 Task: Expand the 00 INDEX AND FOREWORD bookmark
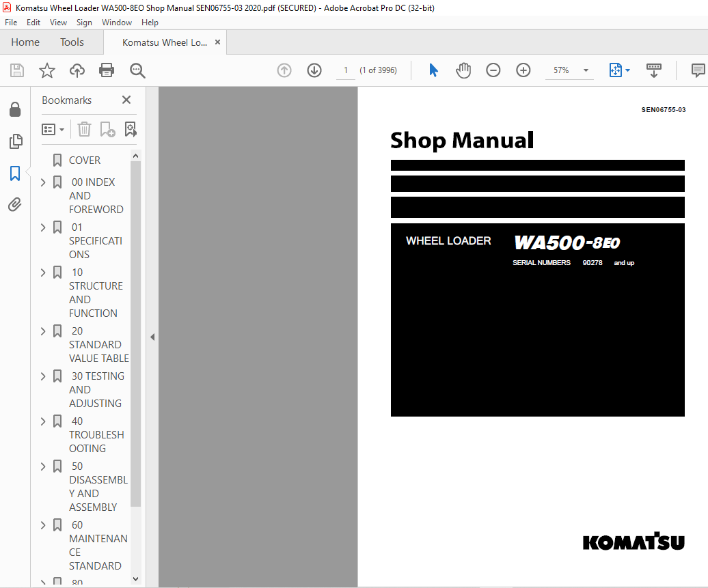click(43, 182)
